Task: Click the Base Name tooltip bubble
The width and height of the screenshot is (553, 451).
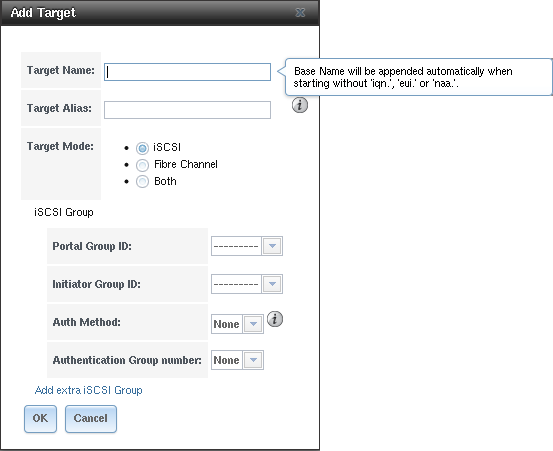Action: pos(418,77)
